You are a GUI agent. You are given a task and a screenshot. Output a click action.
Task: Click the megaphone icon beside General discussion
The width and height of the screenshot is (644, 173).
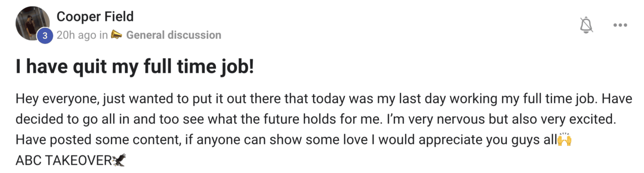pyautogui.click(x=117, y=34)
